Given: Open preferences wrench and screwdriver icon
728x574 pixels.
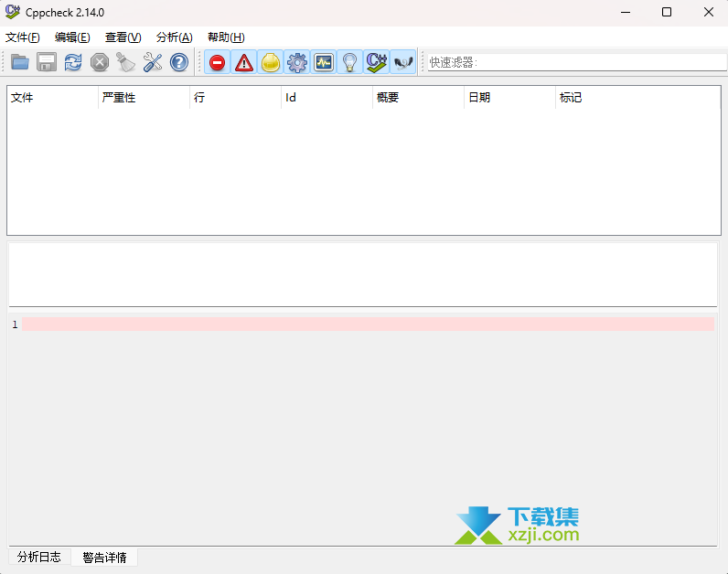Looking at the screenshot, I should tap(153, 62).
